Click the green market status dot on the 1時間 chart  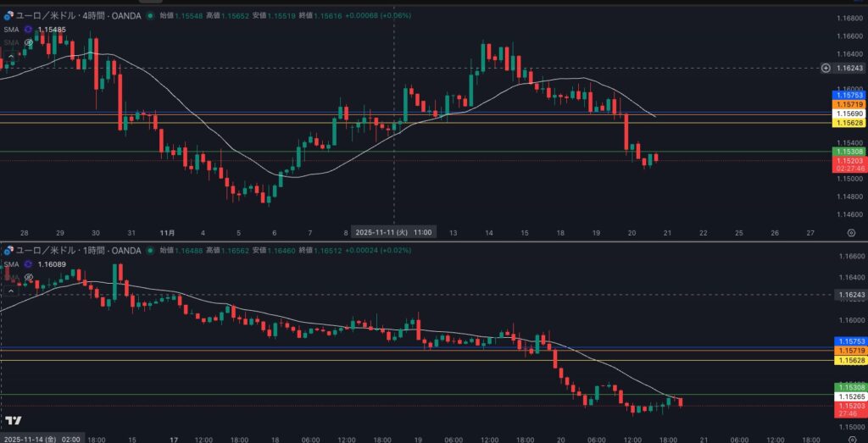pos(149,251)
